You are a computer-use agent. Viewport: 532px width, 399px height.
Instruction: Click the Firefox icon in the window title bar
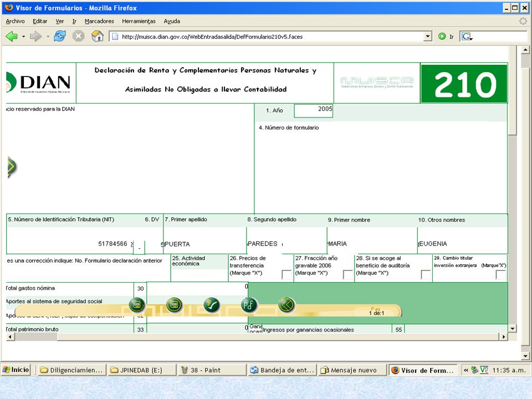pos(9,7)
